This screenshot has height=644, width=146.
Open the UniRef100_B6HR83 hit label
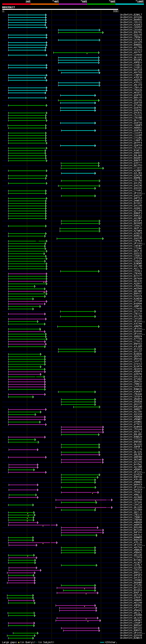(131, 20)
